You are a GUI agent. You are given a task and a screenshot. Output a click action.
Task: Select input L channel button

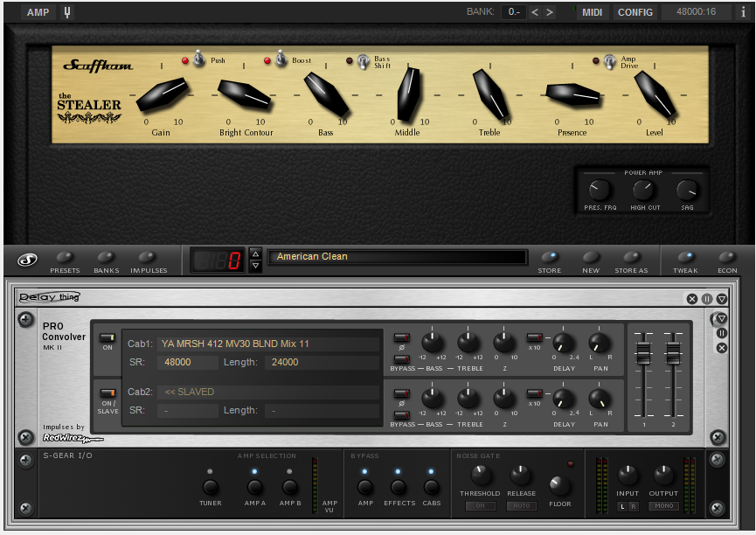click(x=622, y=506)
